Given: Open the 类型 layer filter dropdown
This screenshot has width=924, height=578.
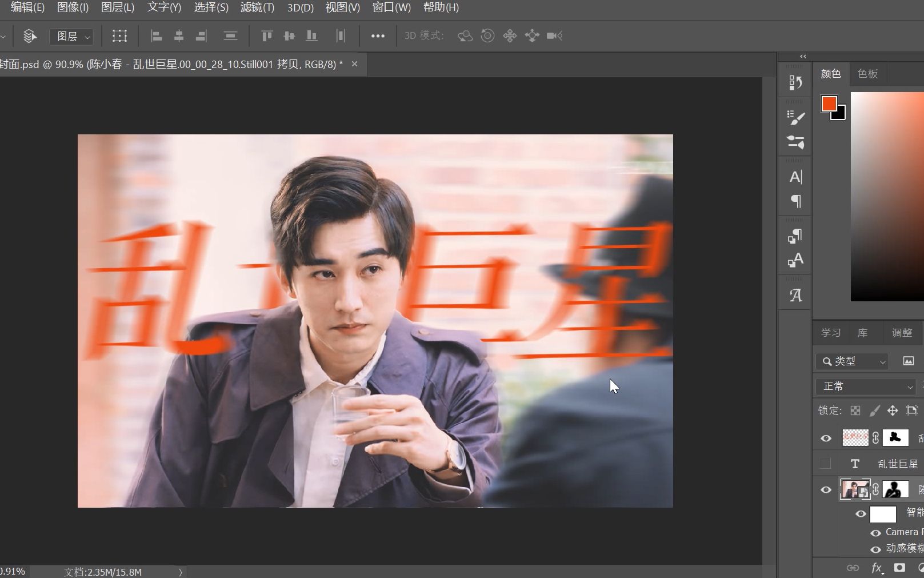Looking at the screenshot, I should [852, 361].
